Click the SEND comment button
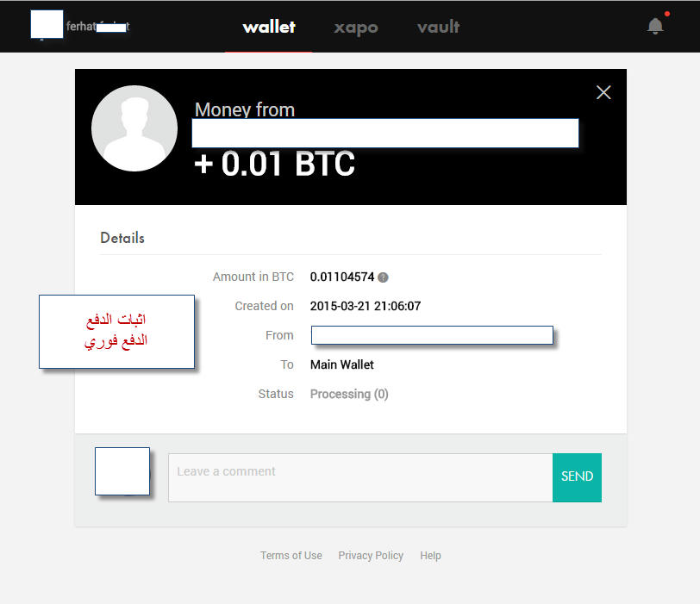The width and height of the screenshot is (700, 604). 577,477
